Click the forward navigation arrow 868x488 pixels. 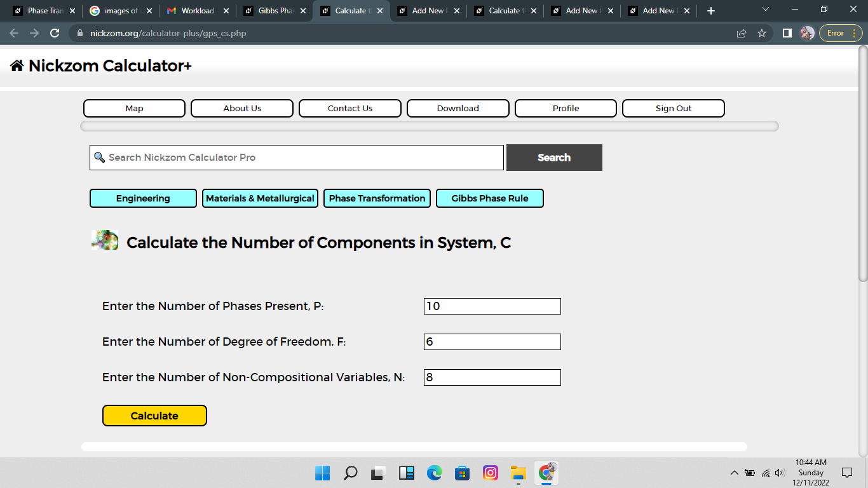pyautogui.click(x=34, y=33)
